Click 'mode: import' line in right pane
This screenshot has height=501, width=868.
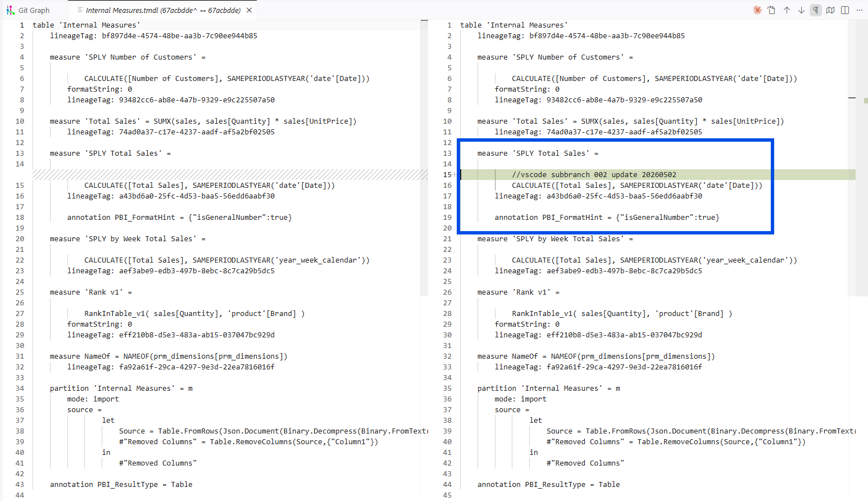(520, 399)
